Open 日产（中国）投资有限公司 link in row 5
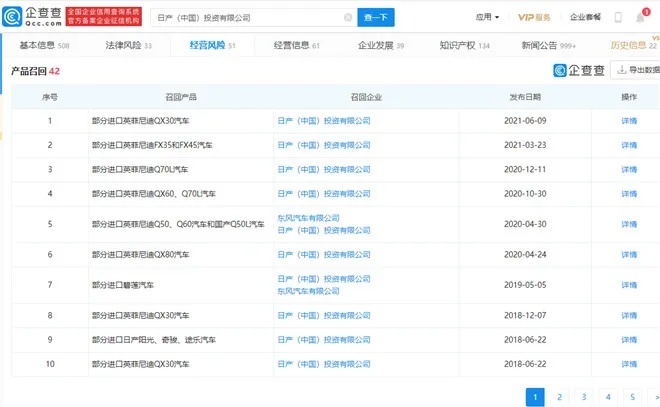This screenshot has width=660, height=407. coord(324,230)
